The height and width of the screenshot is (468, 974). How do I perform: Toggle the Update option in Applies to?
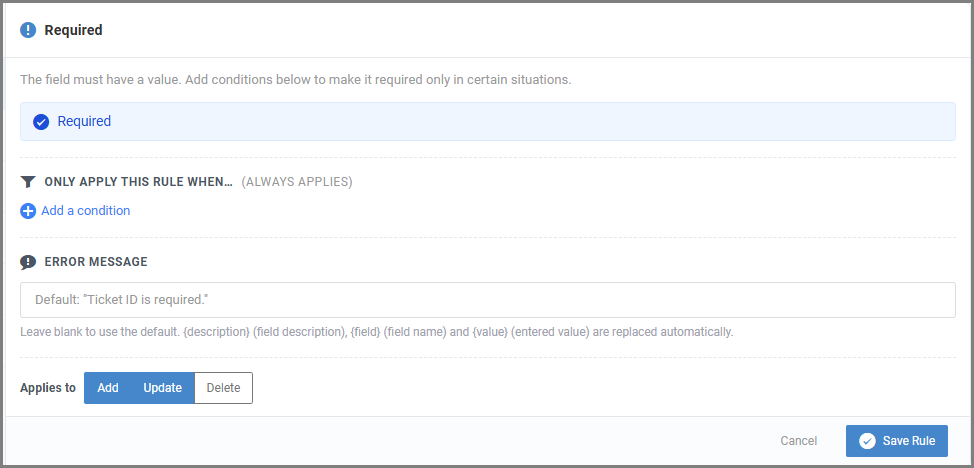pyautogui.click(x=163, y=388)
